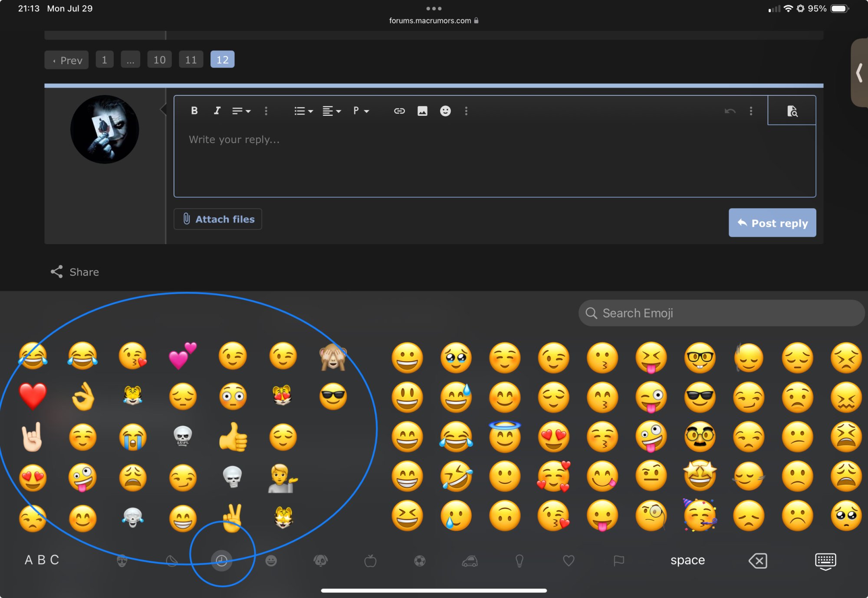Switch to recently used emoji tab
The height and width of the screenshot is (598, 868).
coord(221,561)
